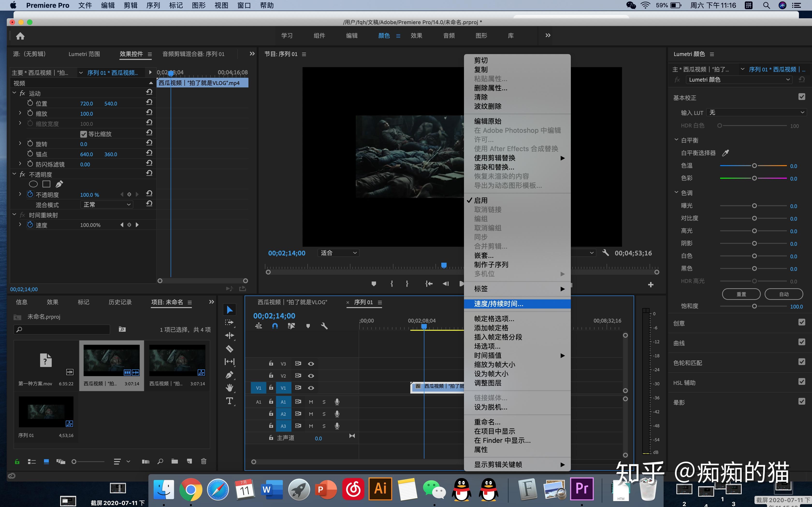Uncheck the 等比缩放 uniform scale checkbox

coord(84,134)
